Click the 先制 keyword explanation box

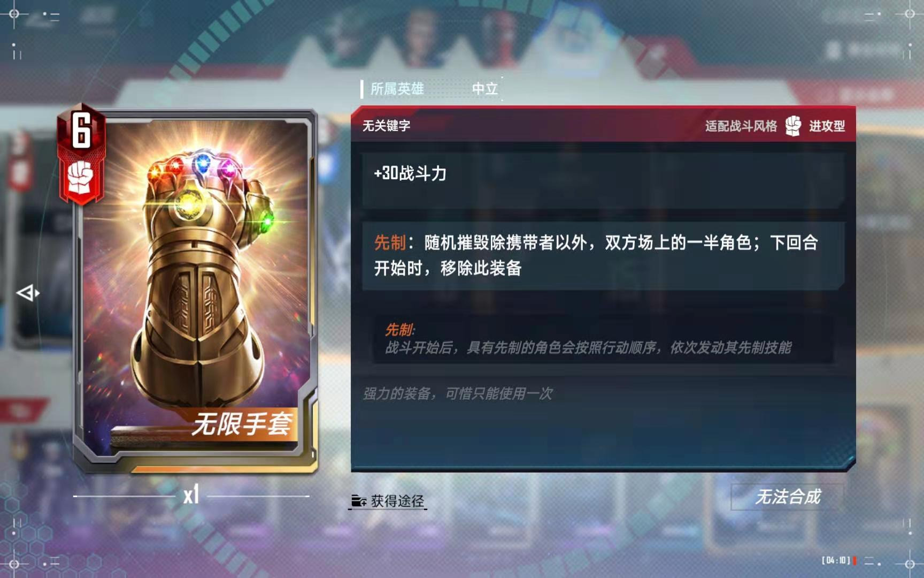pyautogui.click(x=603, y=338)
